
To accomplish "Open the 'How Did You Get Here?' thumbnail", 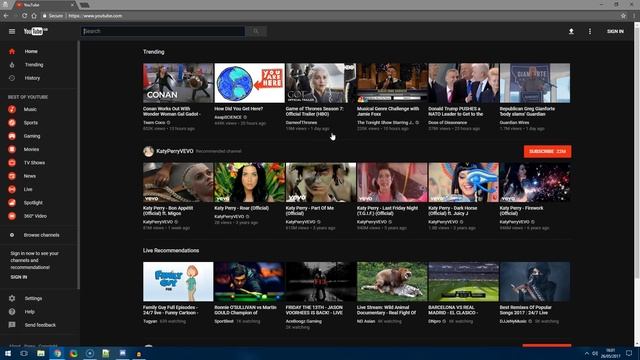I will pos(249,83).
